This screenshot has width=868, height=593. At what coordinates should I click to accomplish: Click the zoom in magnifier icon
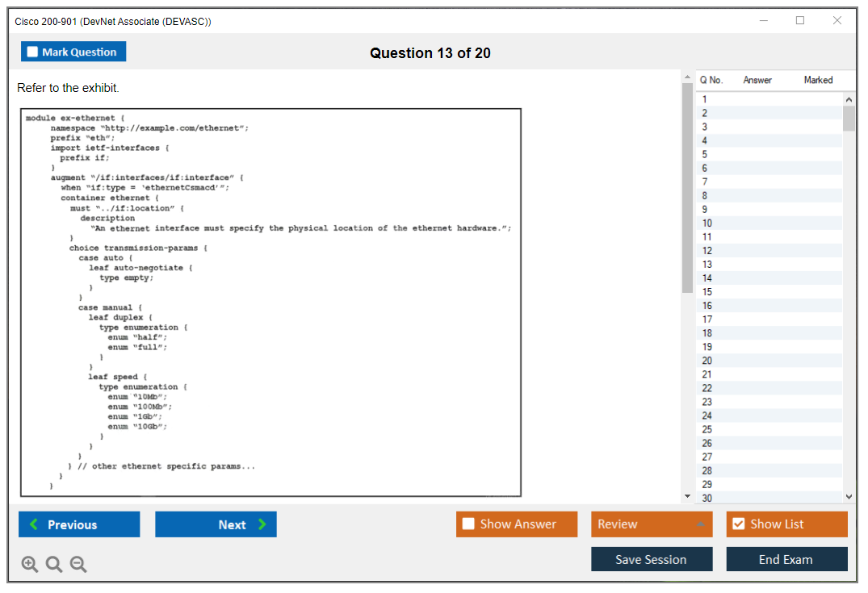(x=30, y=565)
